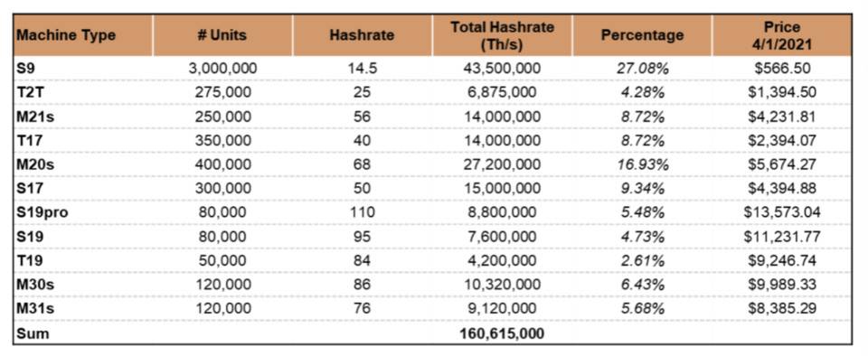
Task: Click Total Hashrate (Th/s) header cell
Action: point(502,35)
